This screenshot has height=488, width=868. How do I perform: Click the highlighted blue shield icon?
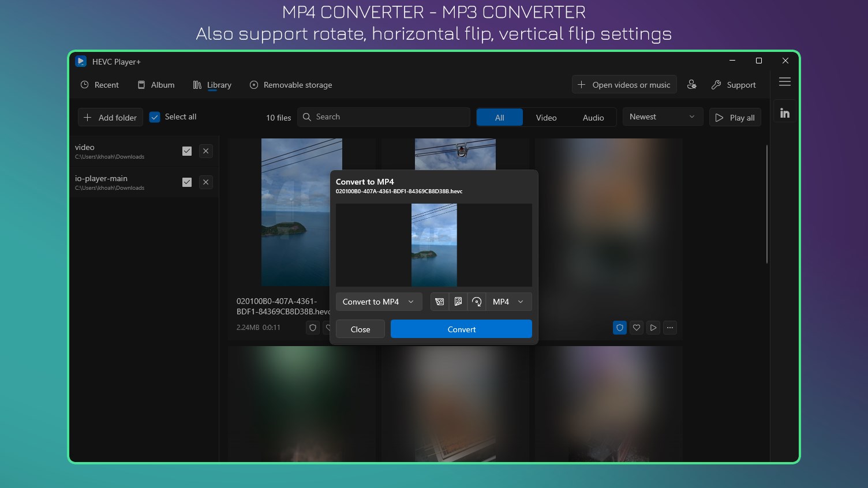tap(620, 328)
